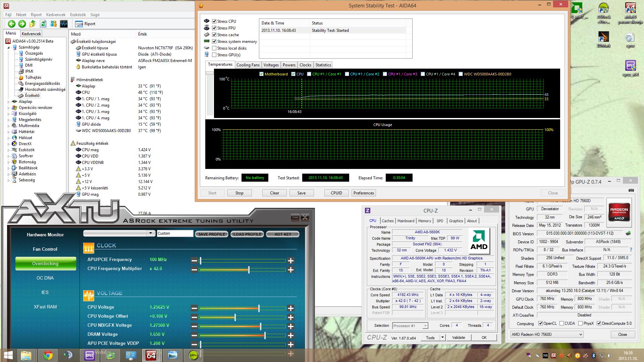Toggle Stress system memory checkbox
644x362 pixels.
point(214,42)
